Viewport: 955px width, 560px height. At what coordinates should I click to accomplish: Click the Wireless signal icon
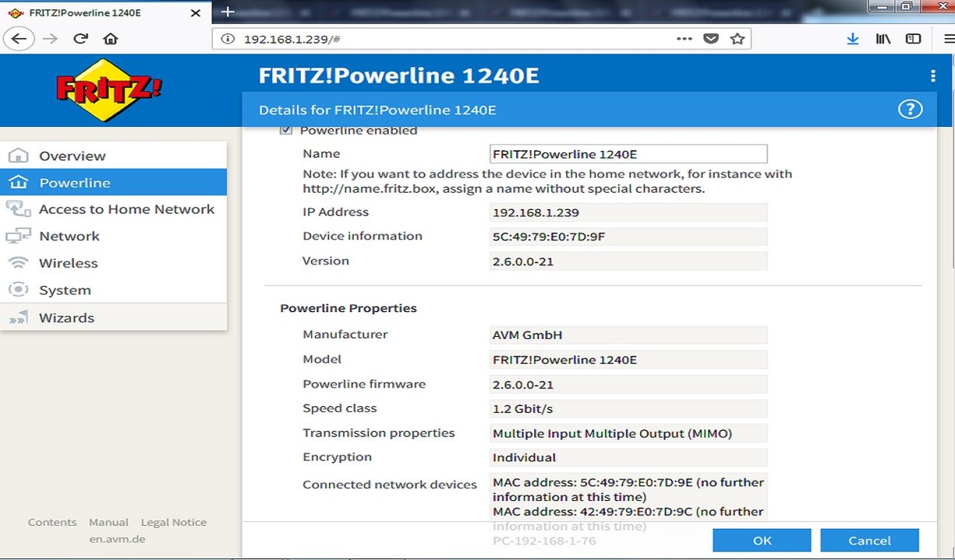(x=18, y=263)
